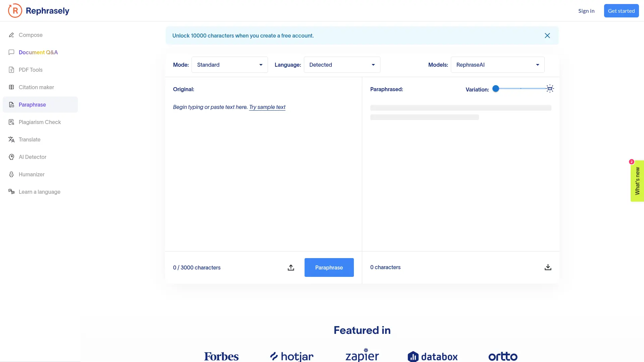Select Citation maker menu item
Screen dimensions: 644x362
40,87
